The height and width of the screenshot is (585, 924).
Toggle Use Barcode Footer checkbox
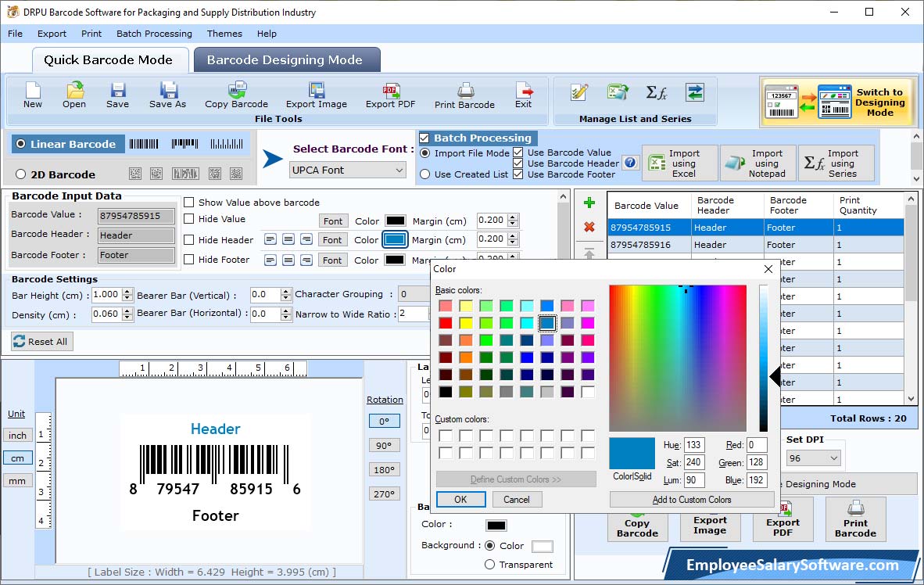[x=518, y=174]
